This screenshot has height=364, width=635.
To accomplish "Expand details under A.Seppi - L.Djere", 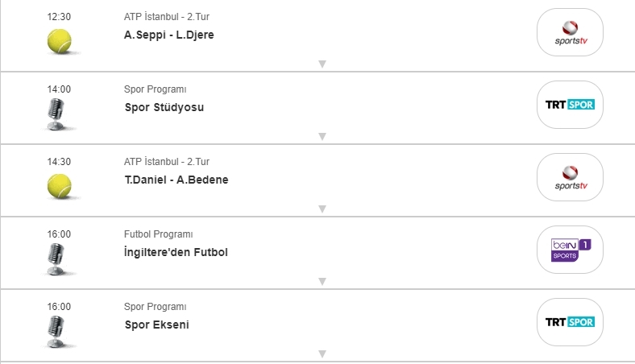I will [322, 64].
